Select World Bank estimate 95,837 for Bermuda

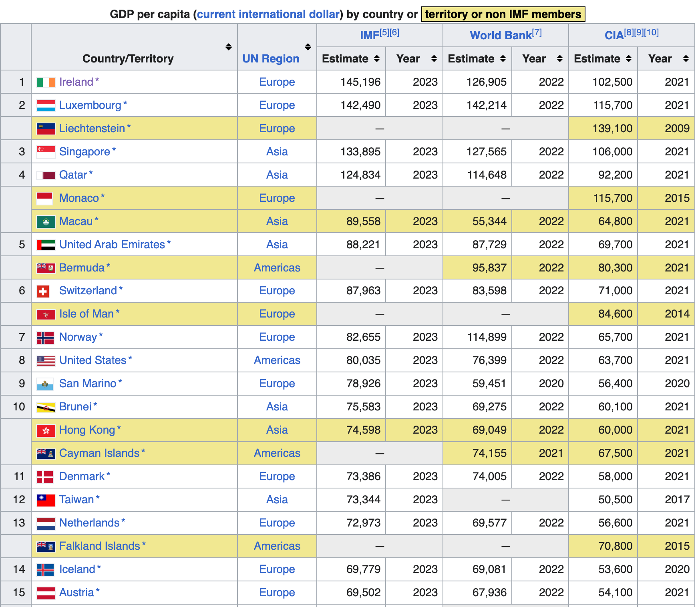tap(489, 268)
